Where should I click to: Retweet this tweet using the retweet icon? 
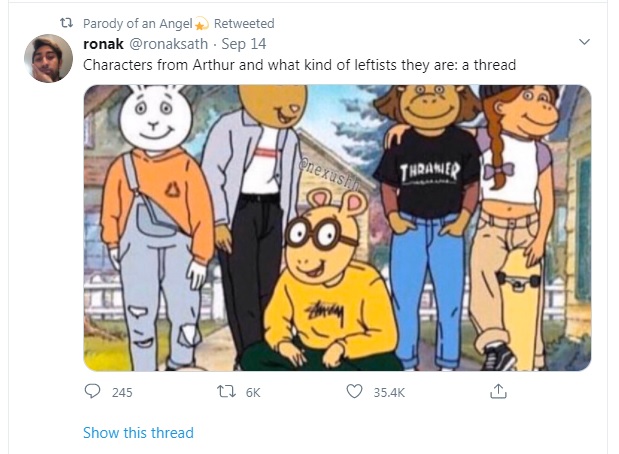(x=226, y=392)
